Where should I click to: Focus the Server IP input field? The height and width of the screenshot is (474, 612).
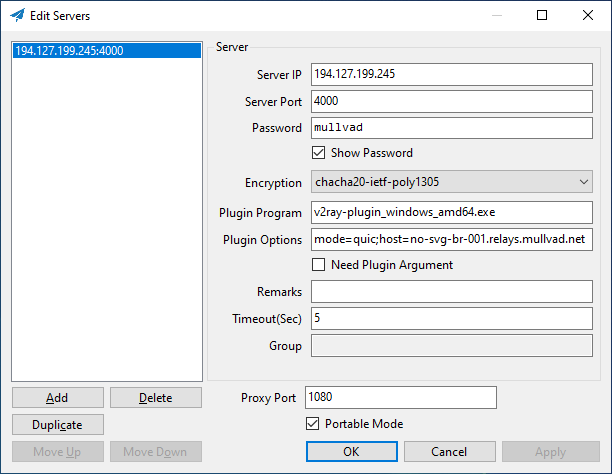tap(453, 74)
